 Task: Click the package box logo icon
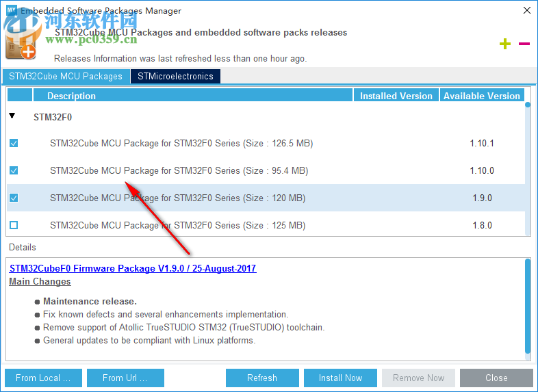tap(21, 44)
